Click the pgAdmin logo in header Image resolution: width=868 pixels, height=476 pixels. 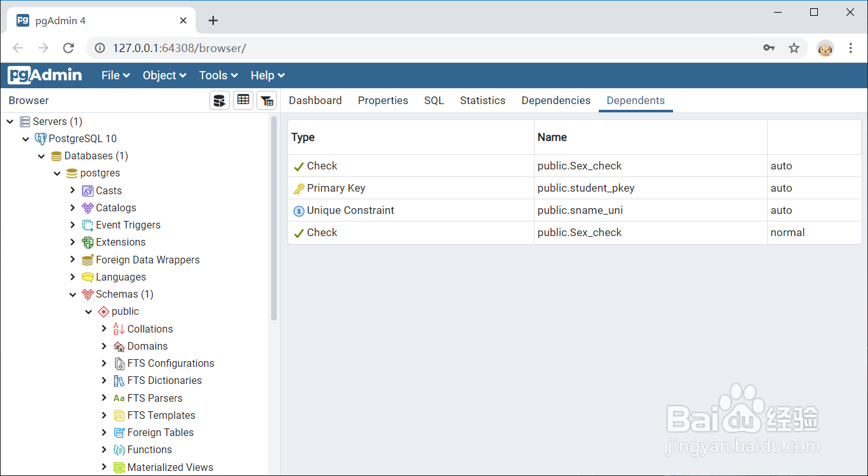click(x=45, y=76)
